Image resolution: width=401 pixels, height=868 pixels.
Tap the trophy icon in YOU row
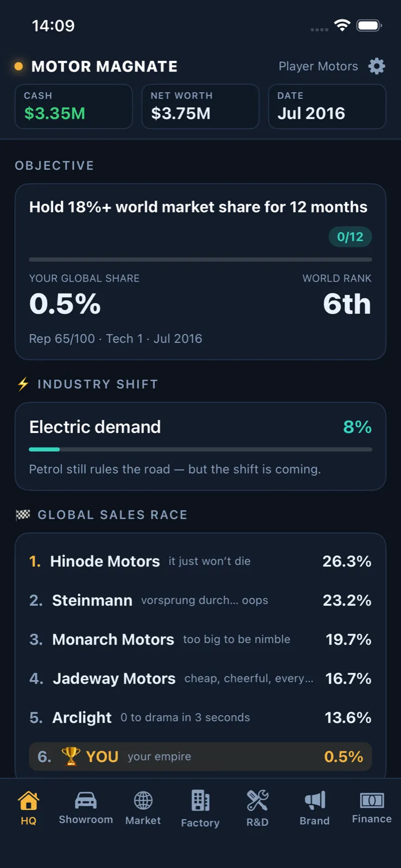pyautogui.click(x=71, y=756)
